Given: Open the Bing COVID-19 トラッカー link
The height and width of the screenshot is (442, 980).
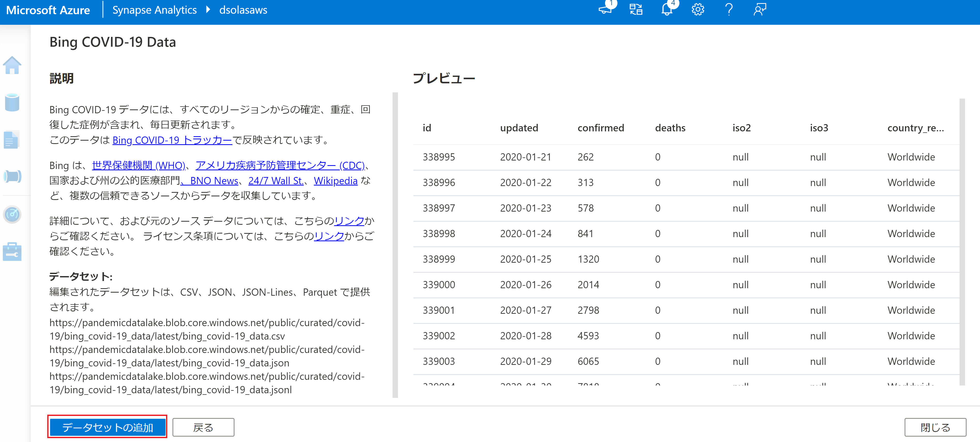Looking at the screenshot, I should [x=172, y=140].
